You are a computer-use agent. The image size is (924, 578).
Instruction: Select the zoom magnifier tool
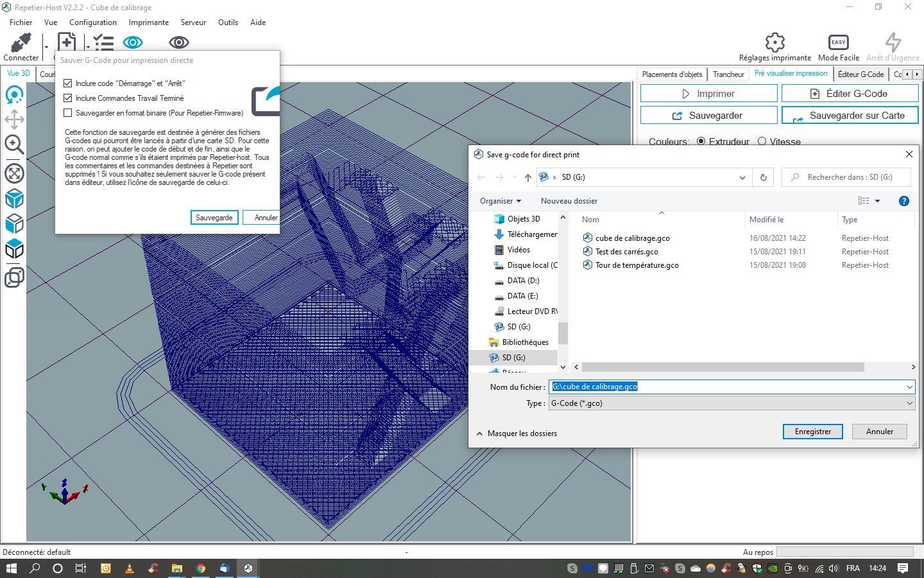point(14,144)
